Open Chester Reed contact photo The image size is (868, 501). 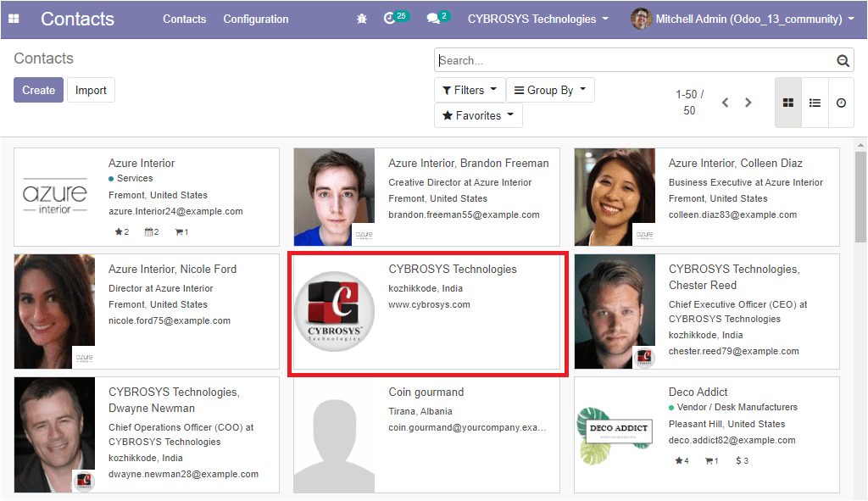(x=615, y=312)
